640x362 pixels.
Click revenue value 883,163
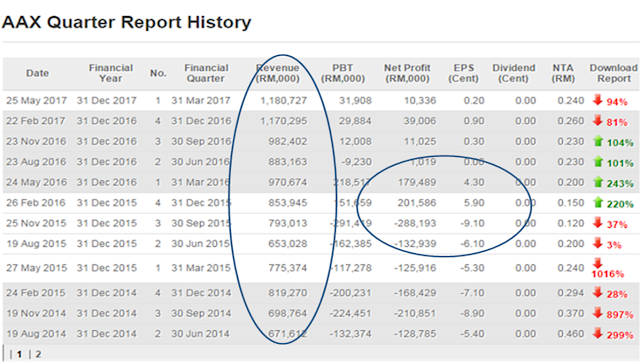click(x=287, y=162)
